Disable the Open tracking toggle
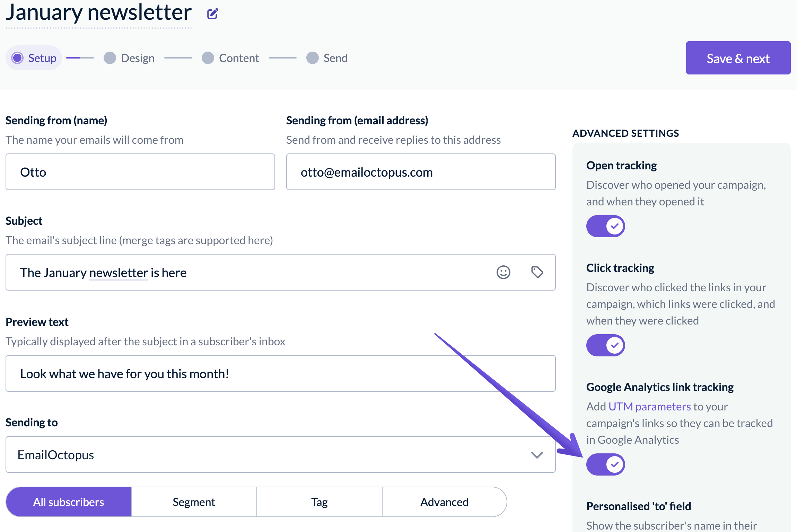The width and height of the screenshot is (797, 532). tap(605, 226)
